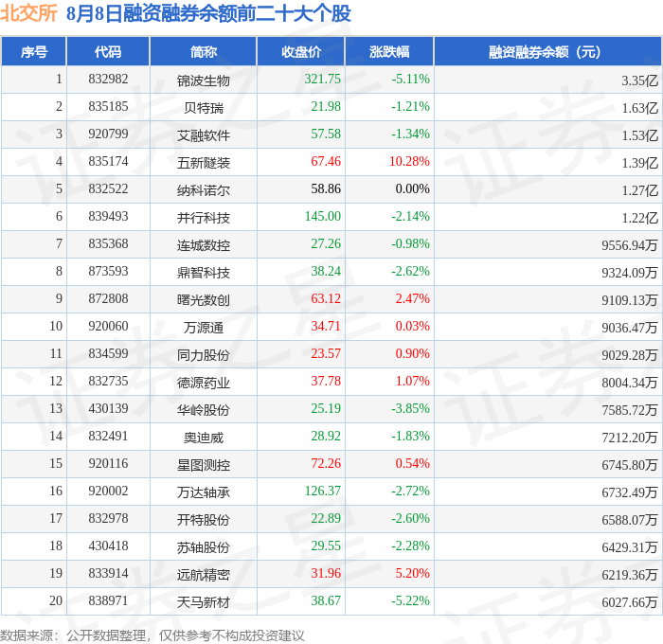Click closing price 72.26
This screenshot has width=663, height=644.
pos(326,464)
